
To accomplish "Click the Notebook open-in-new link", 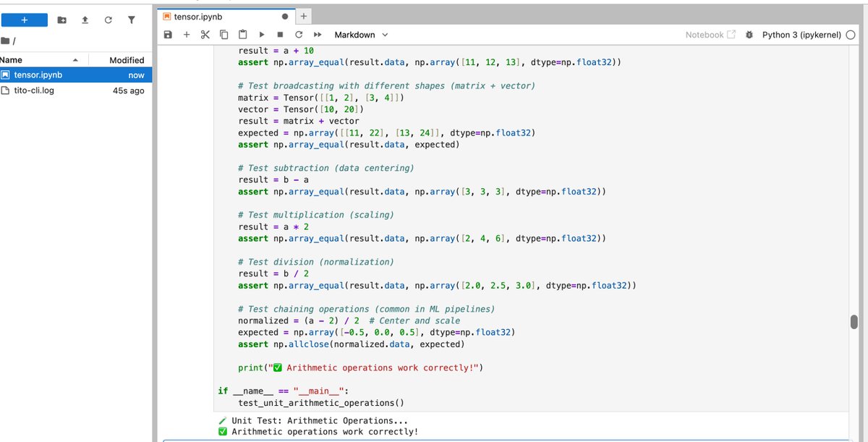I will point(710,35).
